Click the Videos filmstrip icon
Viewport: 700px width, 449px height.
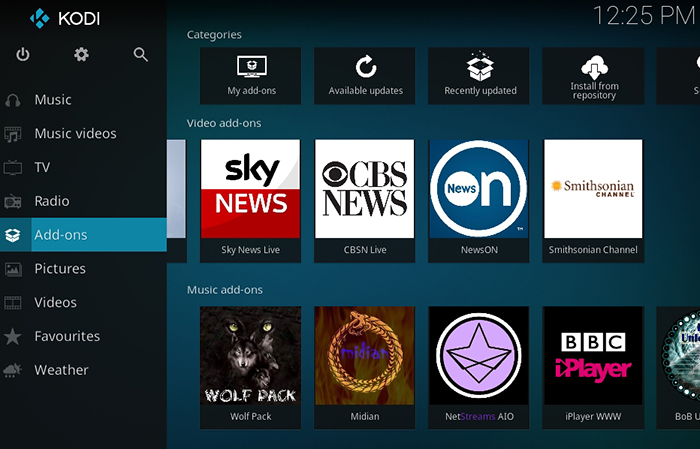click(x=13, y=303)
